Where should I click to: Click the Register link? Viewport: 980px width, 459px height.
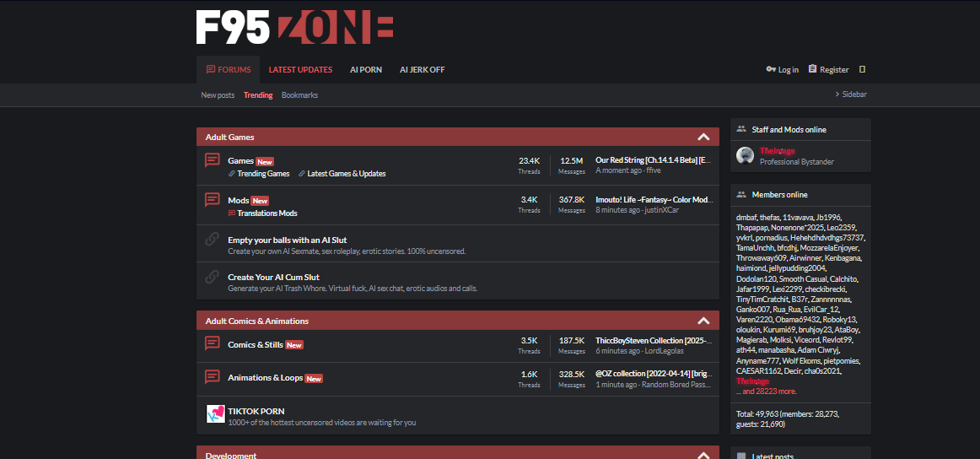834,69
